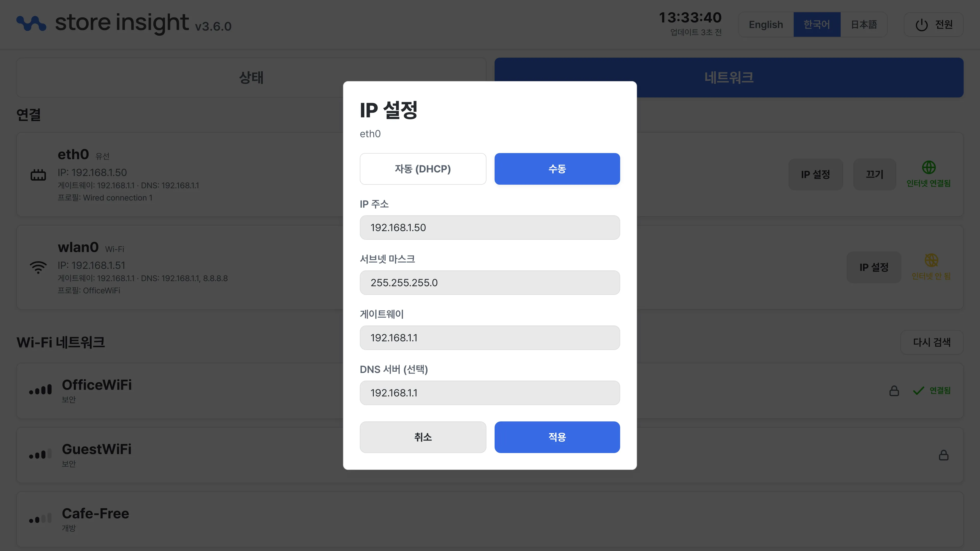Open the 상태 tab
Screen dimensions: 980x551
click(251, 78)
